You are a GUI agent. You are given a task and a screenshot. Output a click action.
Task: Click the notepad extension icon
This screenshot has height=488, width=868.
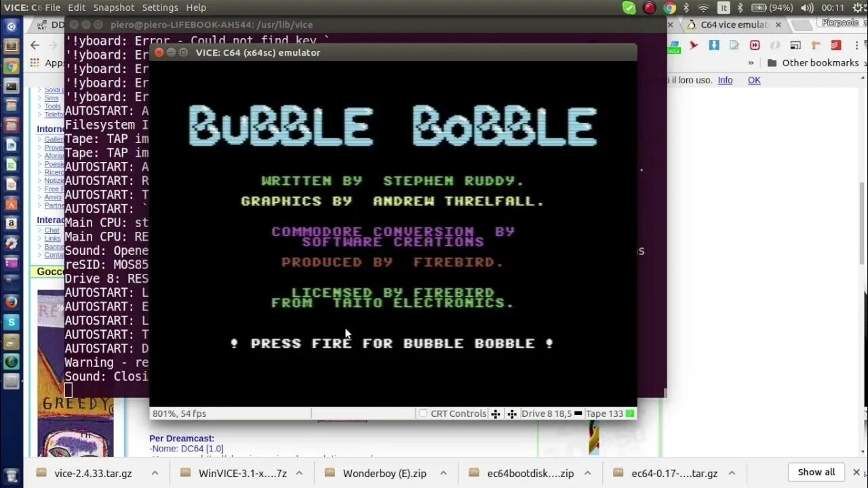pos(734,45)
